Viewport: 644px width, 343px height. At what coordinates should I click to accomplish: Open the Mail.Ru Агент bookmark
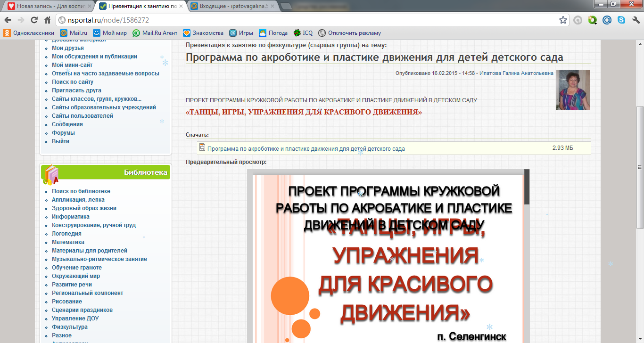pyautogui.click(x=155, y=33)
